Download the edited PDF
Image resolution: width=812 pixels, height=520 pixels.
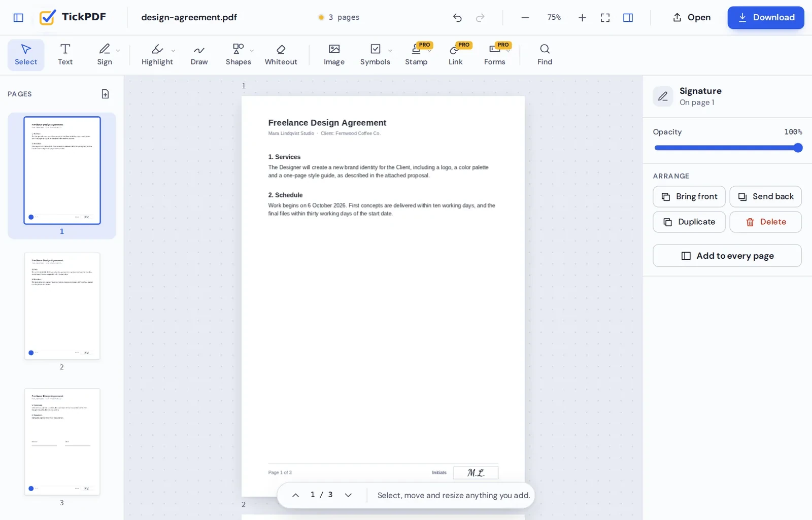coord(766,18)
